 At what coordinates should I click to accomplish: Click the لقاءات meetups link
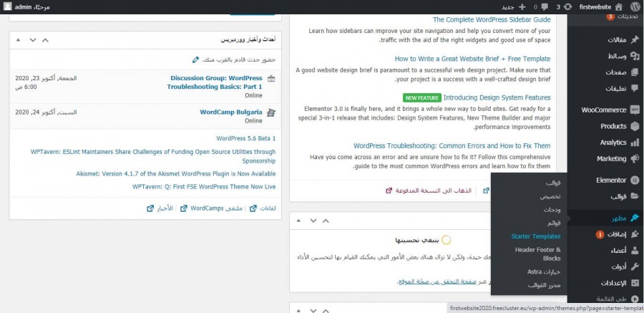(263, 208)
